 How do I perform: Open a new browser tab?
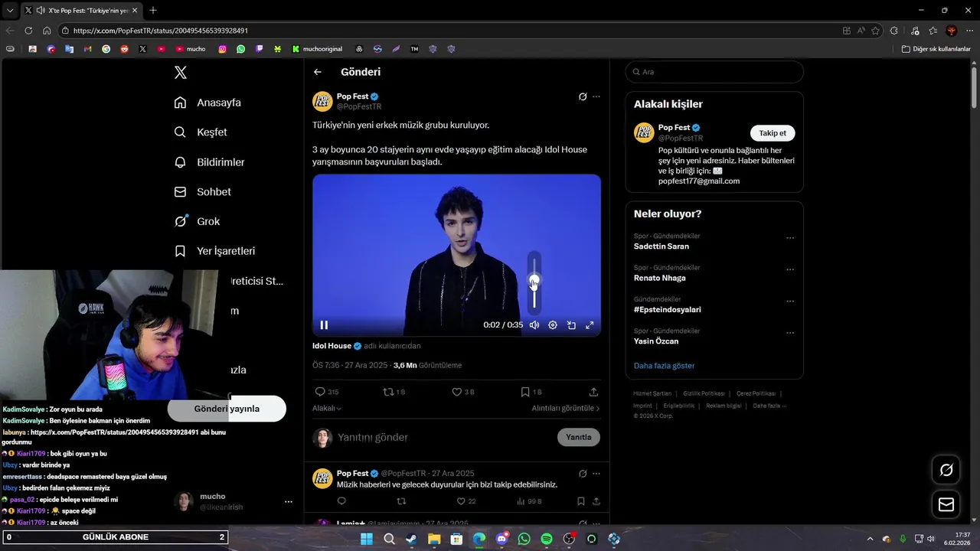tap(153, 10)
